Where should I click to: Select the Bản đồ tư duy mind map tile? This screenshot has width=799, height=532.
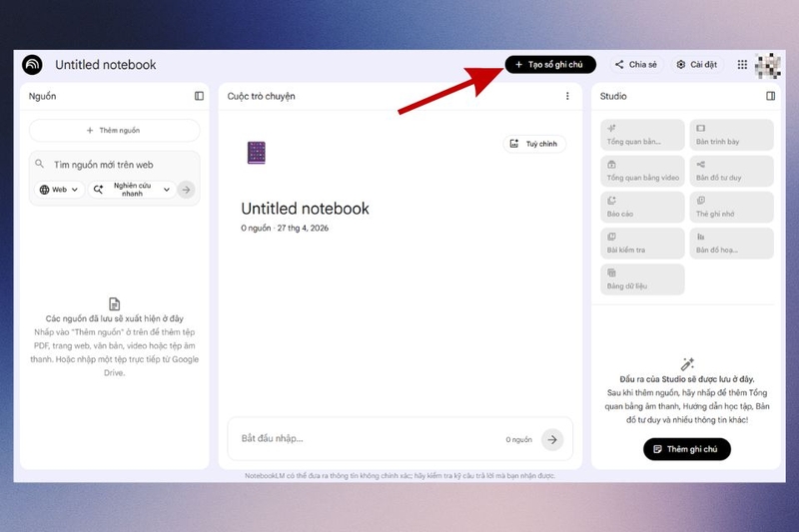(732, 171)
